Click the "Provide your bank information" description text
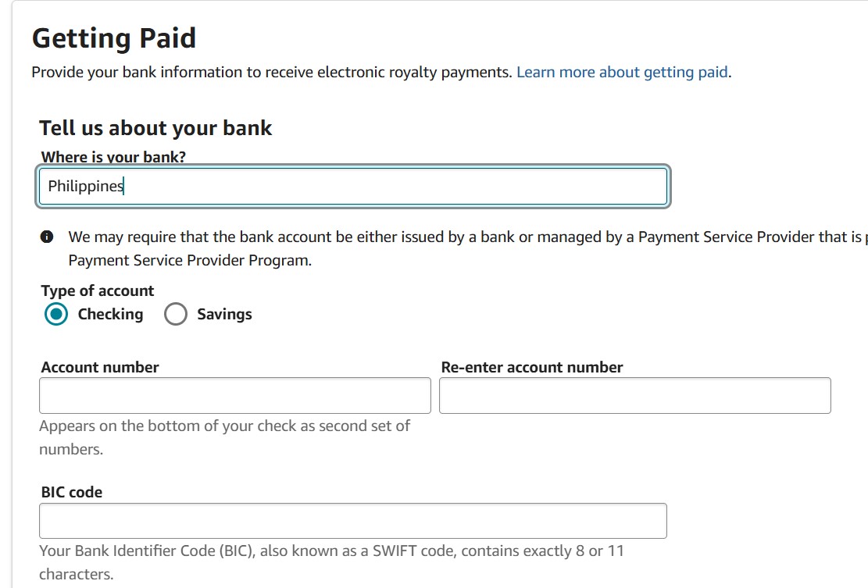868x588 pixels. [272, 73]
